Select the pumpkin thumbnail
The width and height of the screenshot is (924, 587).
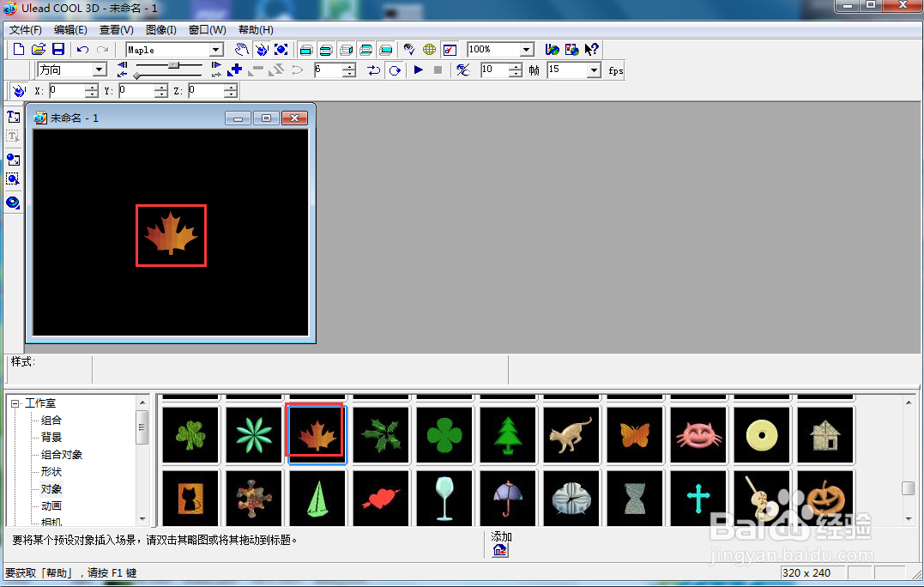coord(825,498)
